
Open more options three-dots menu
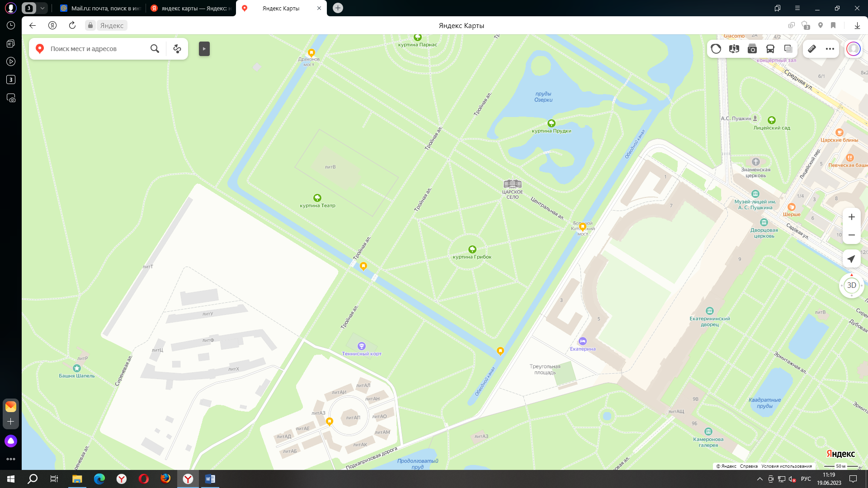coord(830,49)
